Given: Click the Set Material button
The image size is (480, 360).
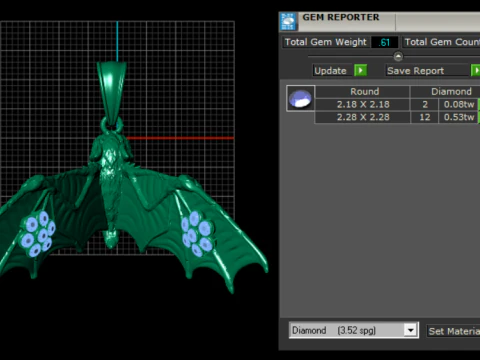Looking at the screenshot, I should 453,331.
